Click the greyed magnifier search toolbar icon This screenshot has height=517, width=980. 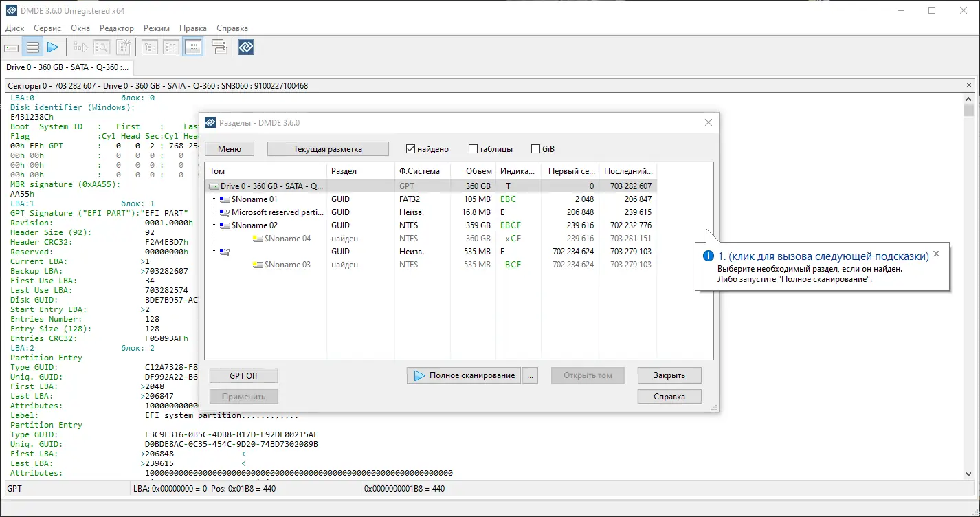[x=102, y=47]
